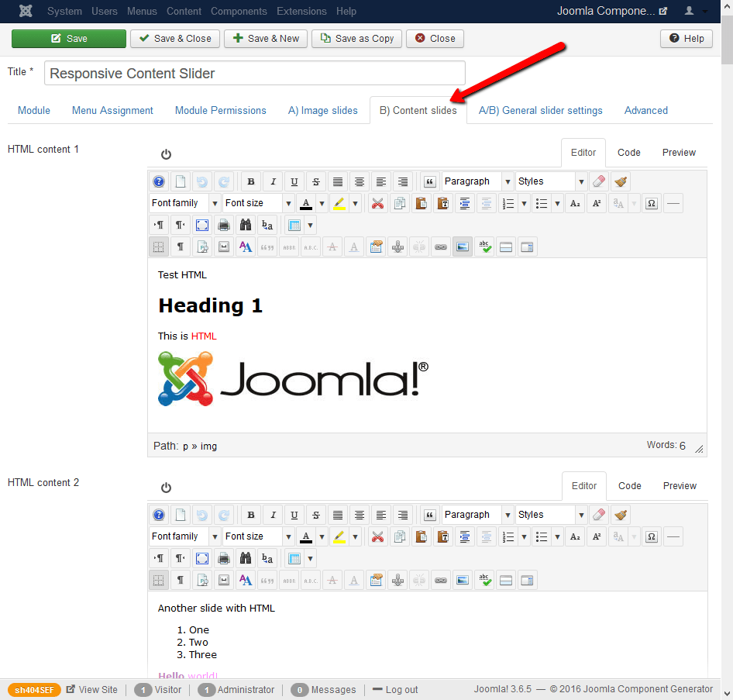733x700 pixels.
Task: Select the Joomla logo image in editor
Action: click(293, 379)
